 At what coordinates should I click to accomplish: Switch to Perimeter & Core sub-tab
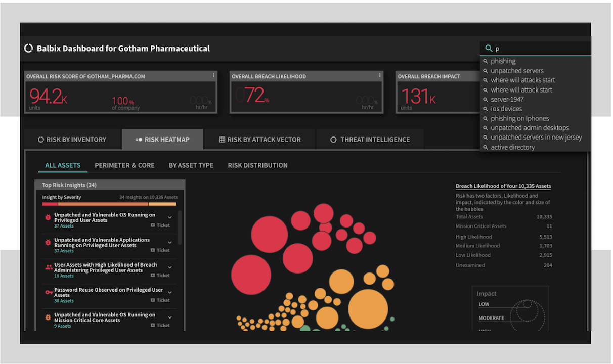tap(124, 165)
